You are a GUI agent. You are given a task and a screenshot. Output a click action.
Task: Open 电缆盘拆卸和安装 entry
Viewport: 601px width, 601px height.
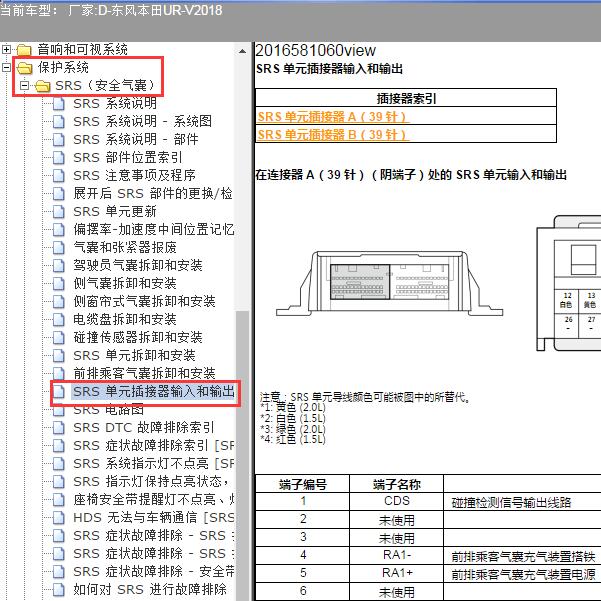pyautogui.click(x=125, y=319)
